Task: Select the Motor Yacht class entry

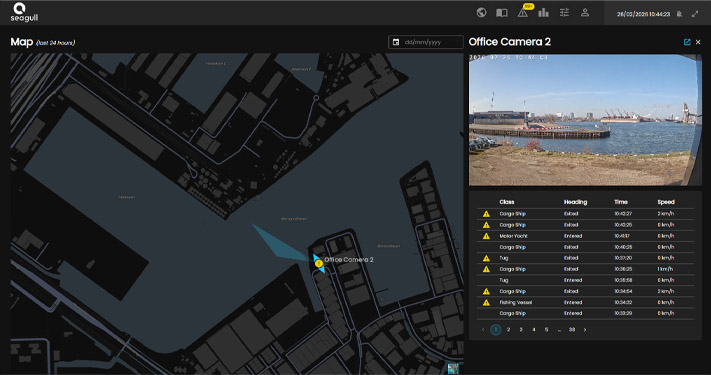Action: pos(513,236)
